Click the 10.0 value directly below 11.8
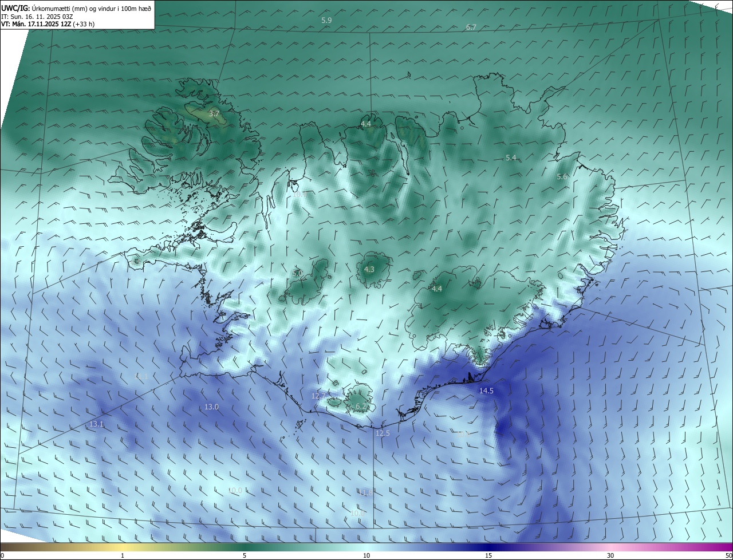This screenshot has height=560, width=733. [357, 513]
